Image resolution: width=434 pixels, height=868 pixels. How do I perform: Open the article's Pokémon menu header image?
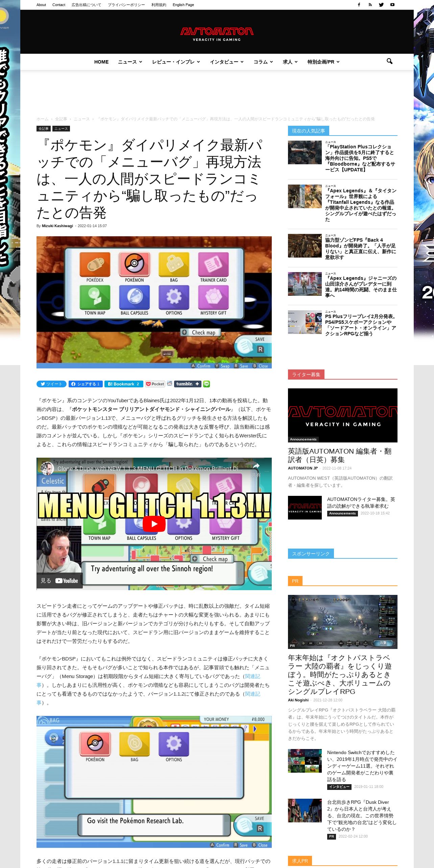pos(154,302)
